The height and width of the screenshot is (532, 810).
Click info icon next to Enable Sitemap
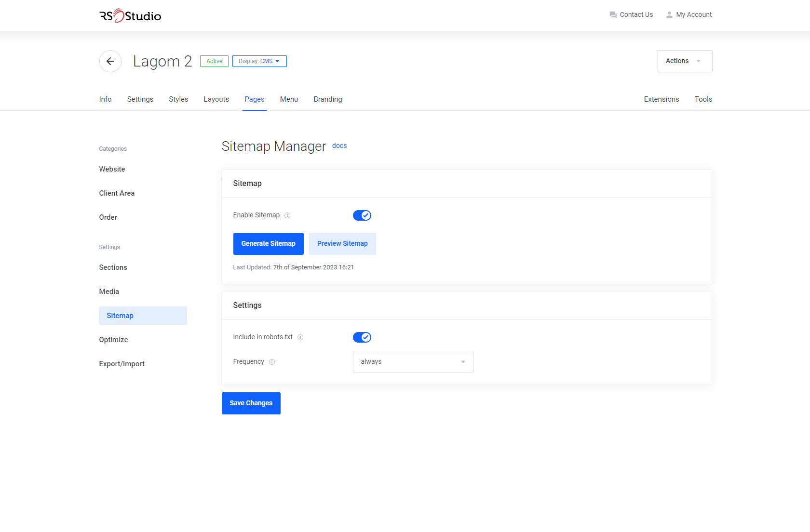tap(287, 215)
